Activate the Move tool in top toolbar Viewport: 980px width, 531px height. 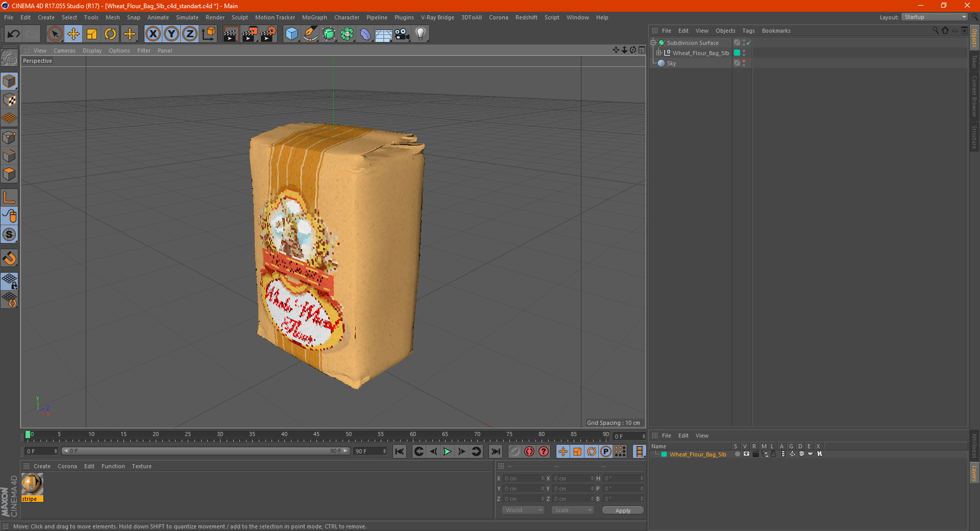coord(73,34)
